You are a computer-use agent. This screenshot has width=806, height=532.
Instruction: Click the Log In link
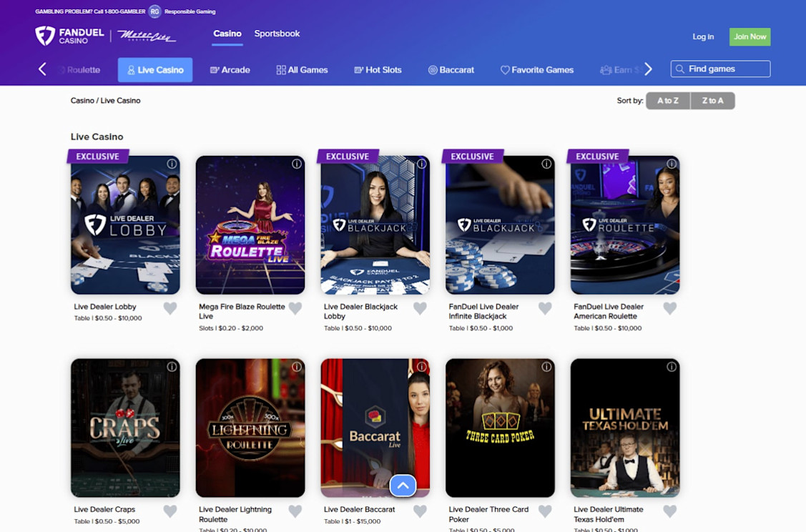click(703, 36)
